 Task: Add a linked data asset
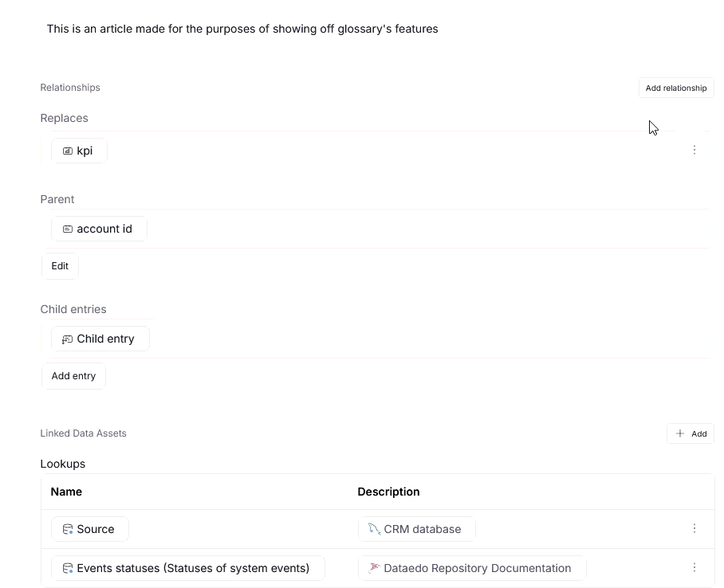(x=691, y=434)
